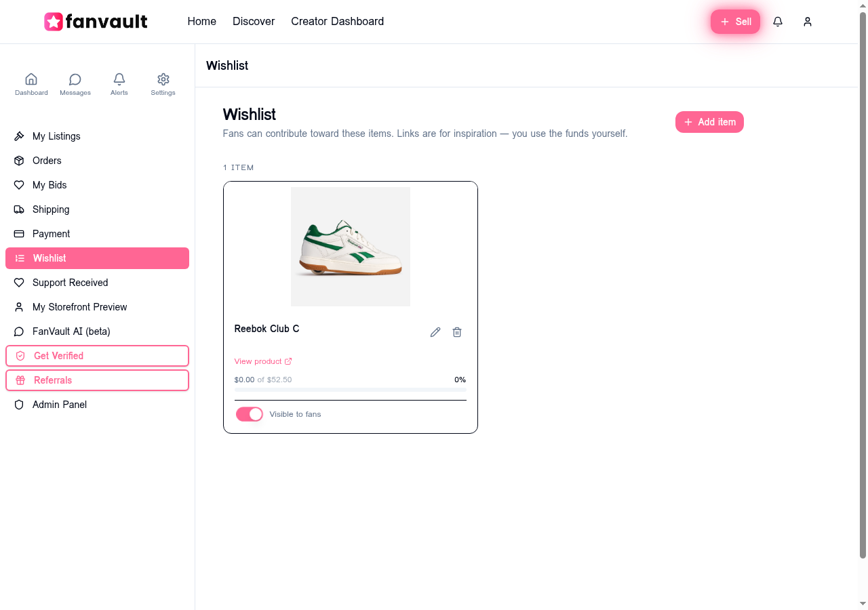Switch to the Discover tab

[253, 21]
